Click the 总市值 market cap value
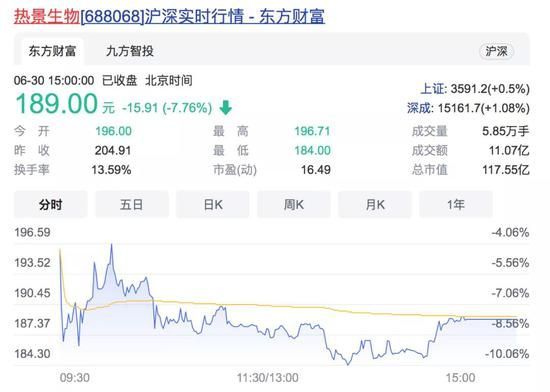Image resolution: width=550 pixels, height=392 pixels. point(505,170)
